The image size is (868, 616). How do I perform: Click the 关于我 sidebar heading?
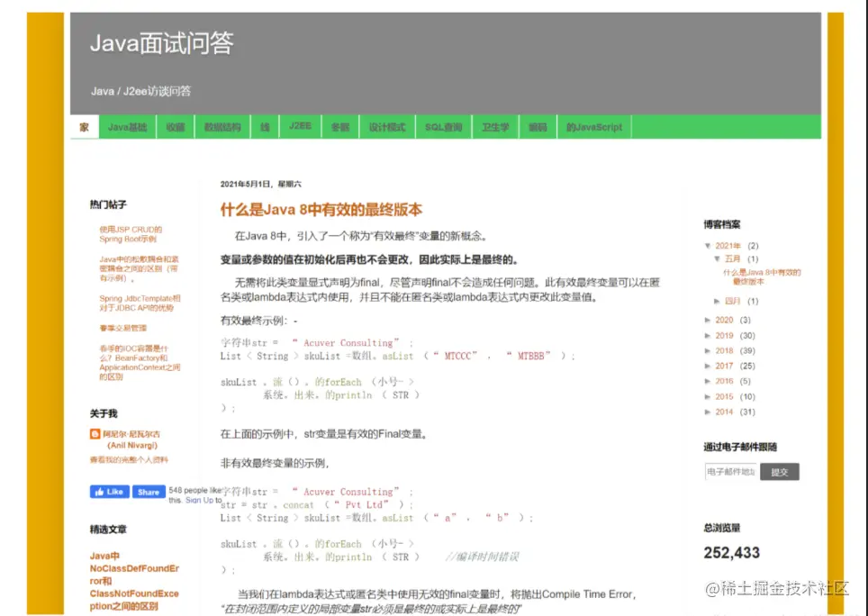pos(104,413)
